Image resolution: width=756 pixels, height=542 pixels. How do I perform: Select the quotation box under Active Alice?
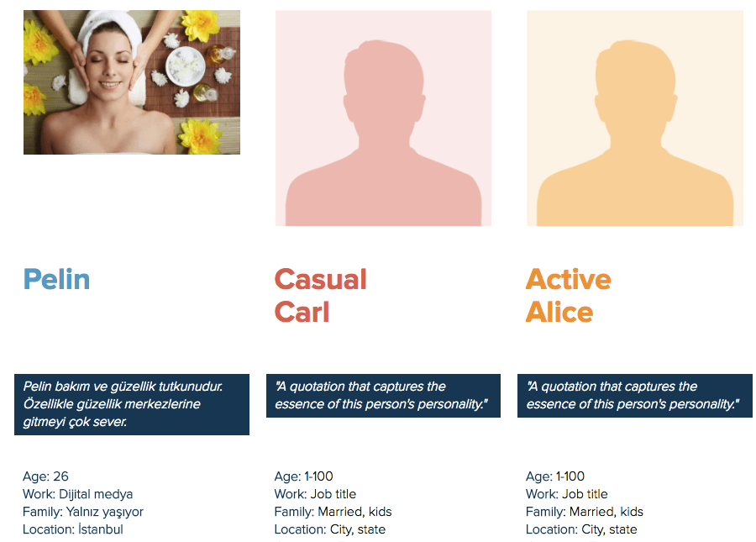tap(634, 396)
